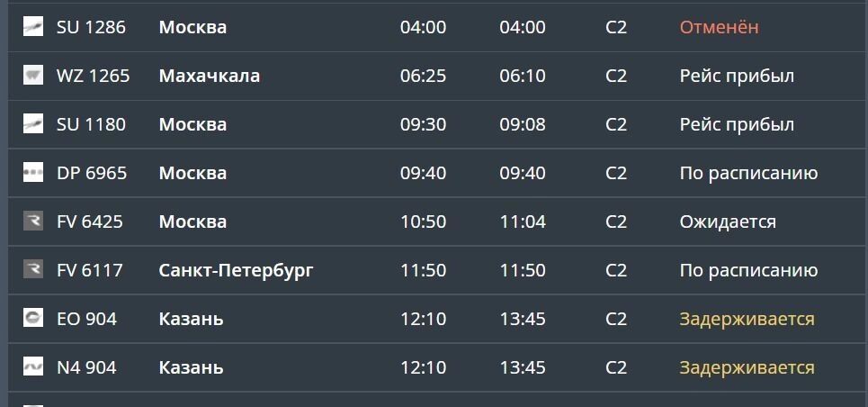The image size is (868, 407).
Task: Open the Махачкала flight destination
Action: [210, 76]
